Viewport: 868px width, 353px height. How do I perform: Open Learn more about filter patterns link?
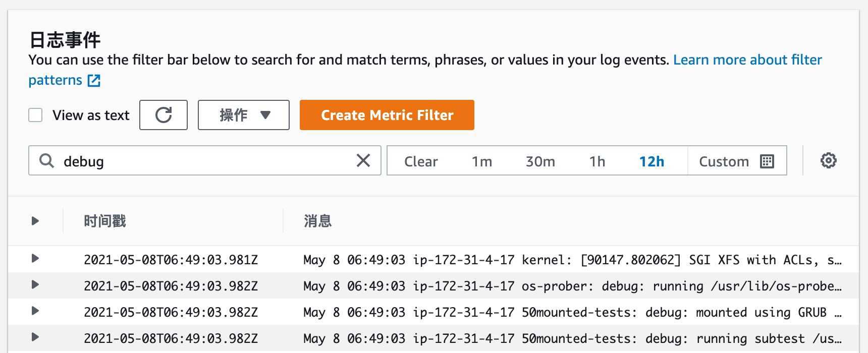pos(747,60)
